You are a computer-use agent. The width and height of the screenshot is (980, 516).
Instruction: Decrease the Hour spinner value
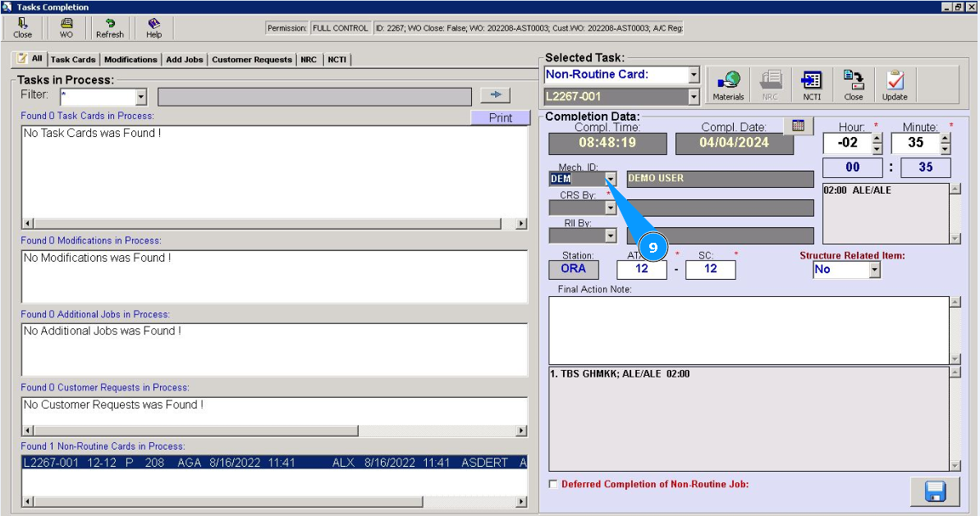pos(877,149)
